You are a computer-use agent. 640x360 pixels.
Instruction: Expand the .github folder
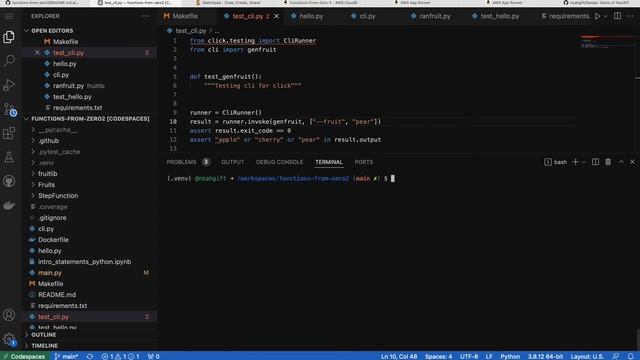tap(49, 141)
